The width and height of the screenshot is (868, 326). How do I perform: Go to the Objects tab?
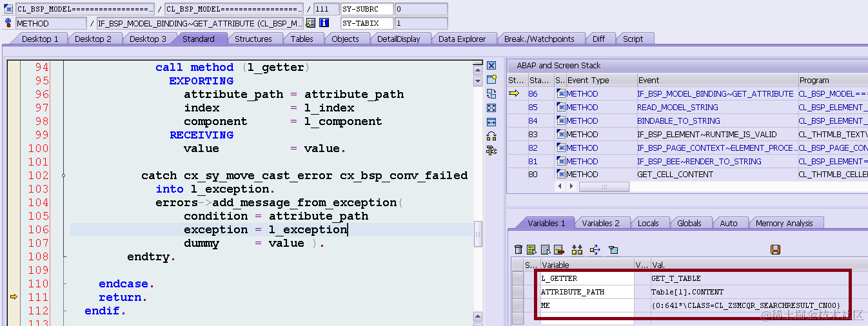click(x=345, y=39)
